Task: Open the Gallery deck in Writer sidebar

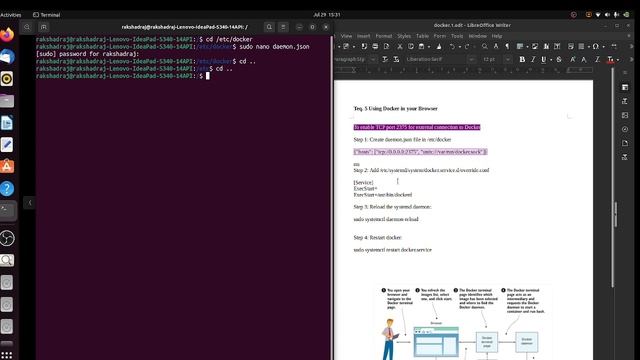Action: (625, 116)
